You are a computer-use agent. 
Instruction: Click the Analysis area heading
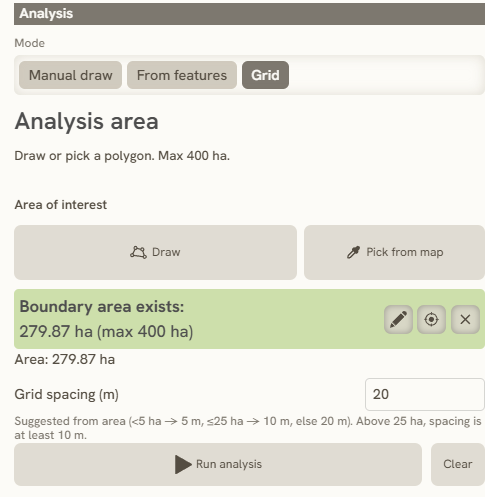pos(86,121)
